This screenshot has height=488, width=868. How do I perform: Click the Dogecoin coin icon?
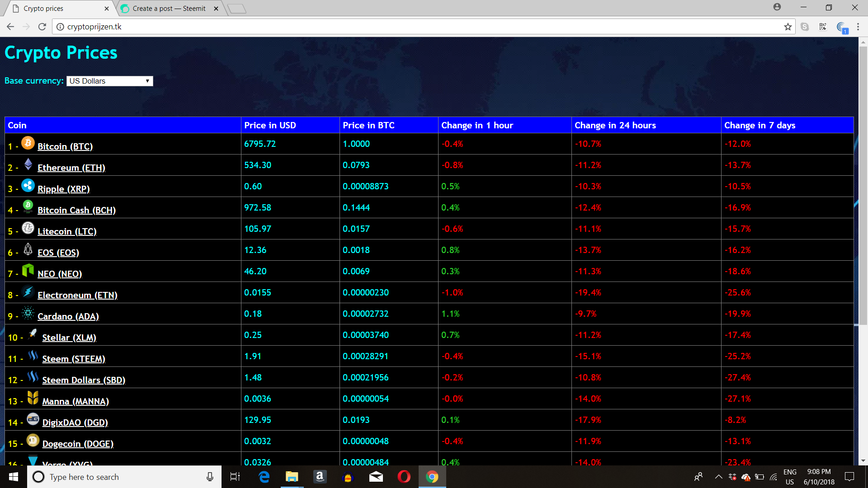pos(33,441)
